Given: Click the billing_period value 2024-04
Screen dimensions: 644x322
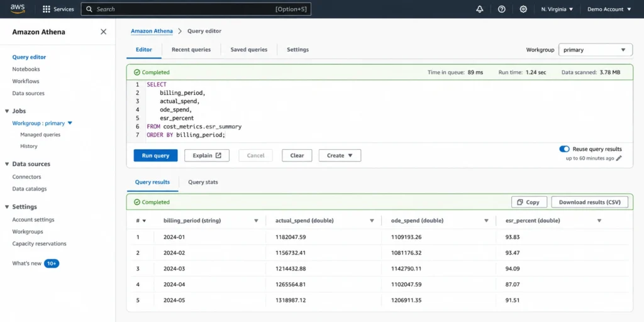Looking at the screenshot, I should click(x=174, y=284).
